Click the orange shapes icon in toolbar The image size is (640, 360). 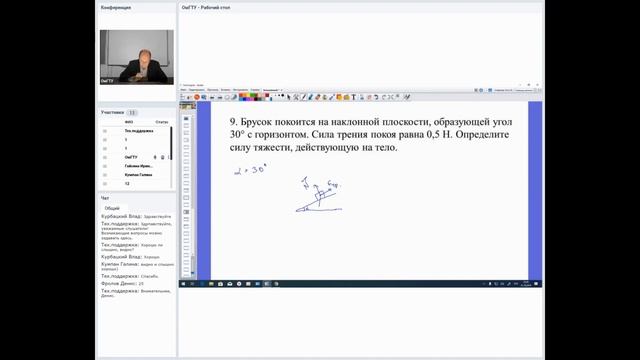coord(339,97)
